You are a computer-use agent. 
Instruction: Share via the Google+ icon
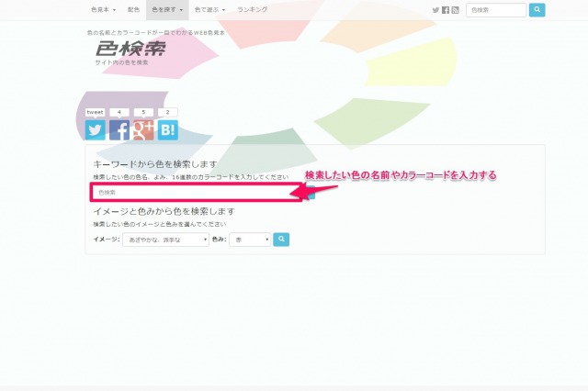coord(143,130)
